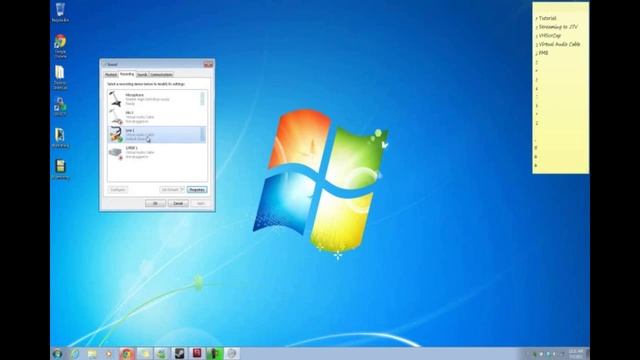The image size is (640, 360).
Task: Close the Sound dialog window
Action: [208, 64]
